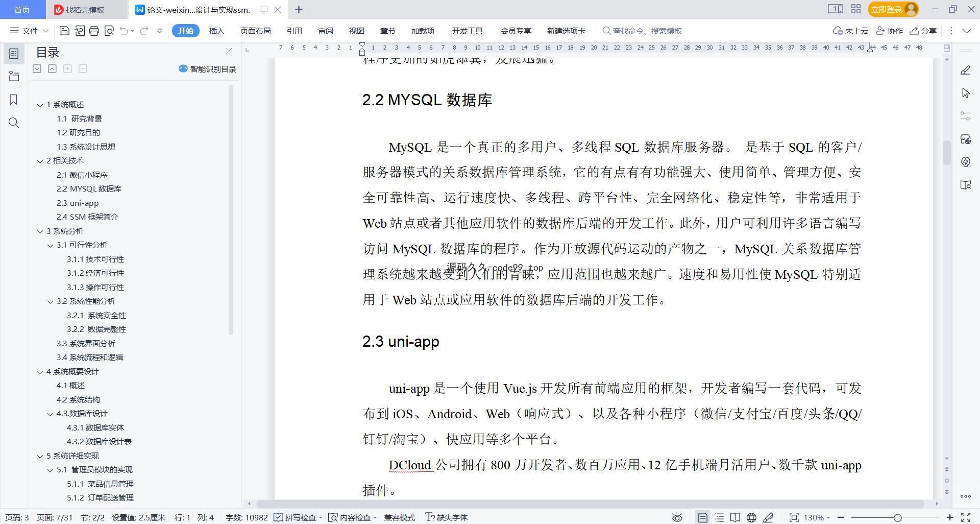The height and width of the screenshot is (524, 980).
Task: Go to 3.3 系统界面分析 in outline
Action: pos(86,344)
